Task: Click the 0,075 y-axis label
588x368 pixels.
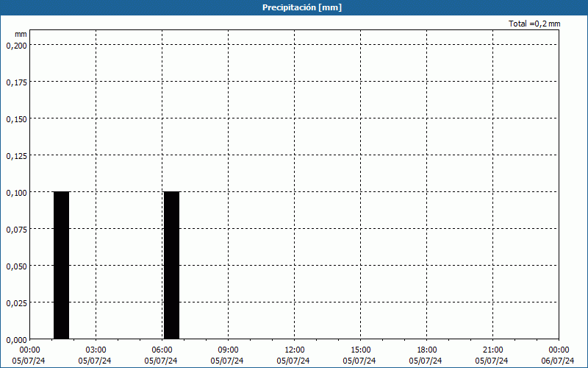Action: [x=16, y=229]
